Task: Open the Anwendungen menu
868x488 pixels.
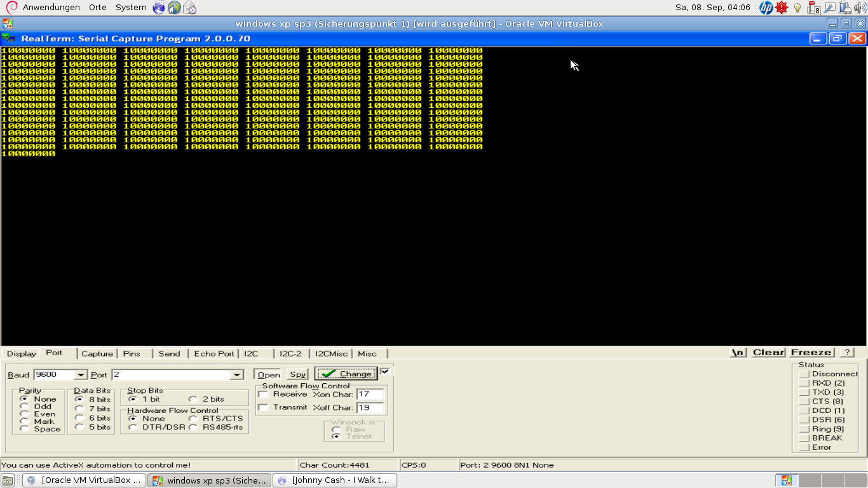Action: coord(51,8)
